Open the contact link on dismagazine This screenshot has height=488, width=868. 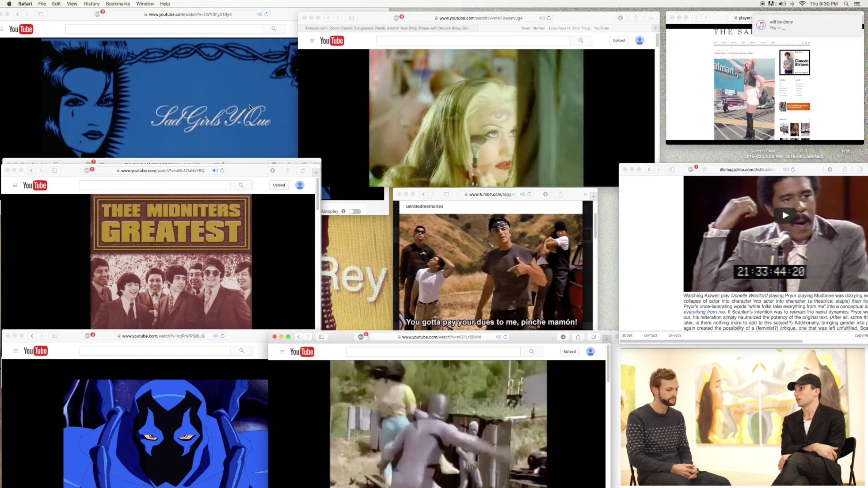[x=650, y=335]
